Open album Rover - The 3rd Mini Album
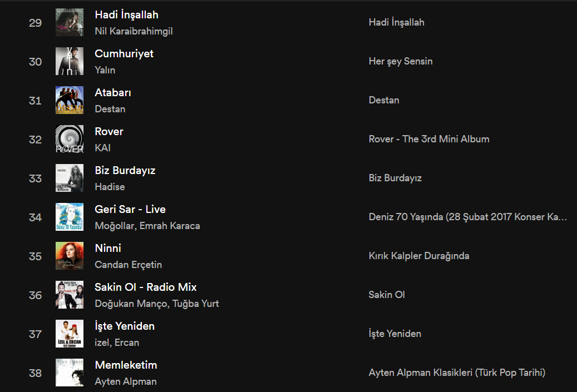The height and width of the screenshot is (392, 577). point(428,139)
